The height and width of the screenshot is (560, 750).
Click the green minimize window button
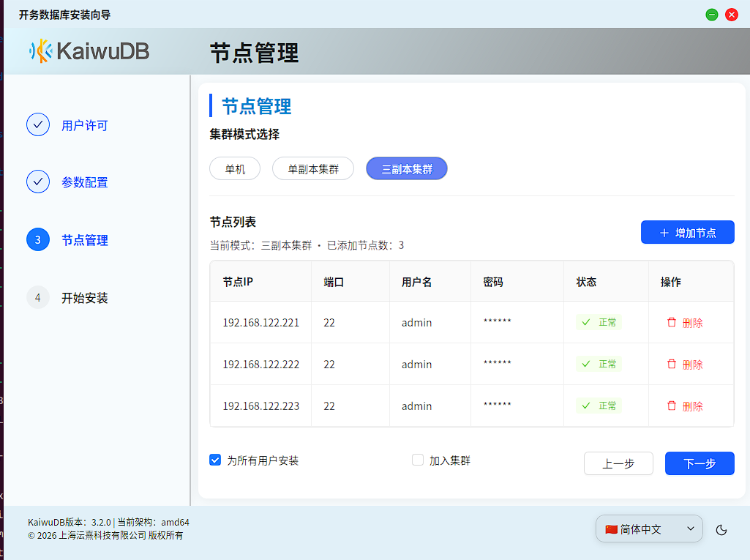point(712,15)
